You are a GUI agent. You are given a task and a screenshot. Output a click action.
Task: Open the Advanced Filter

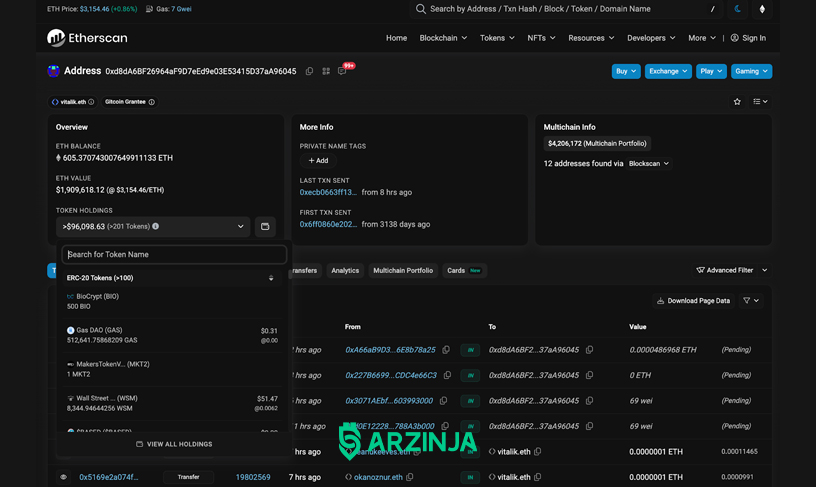pos(724,270)
